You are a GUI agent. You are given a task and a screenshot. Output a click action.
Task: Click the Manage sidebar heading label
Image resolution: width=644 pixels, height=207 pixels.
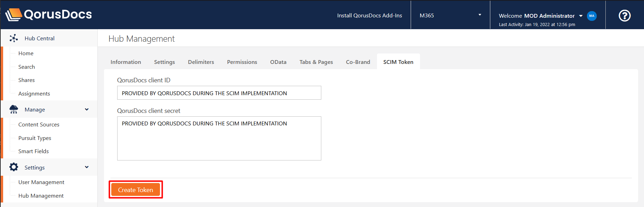pos(35,109)
